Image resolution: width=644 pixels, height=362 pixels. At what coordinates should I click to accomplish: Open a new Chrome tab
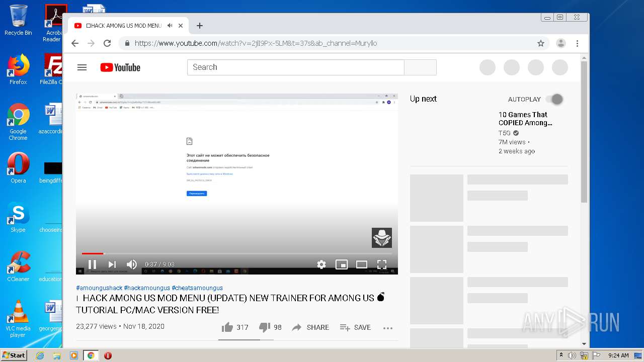click(x=200, y=26)
